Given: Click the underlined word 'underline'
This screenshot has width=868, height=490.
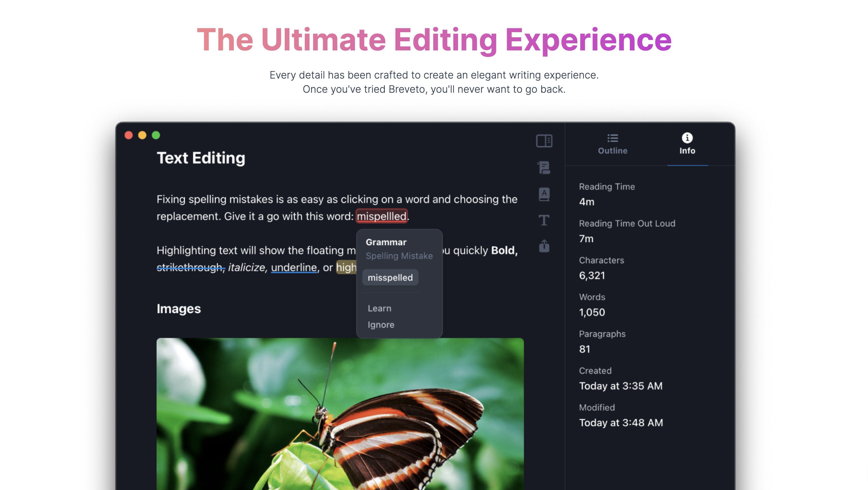Looking at the screenshot, I should [294, 267].
